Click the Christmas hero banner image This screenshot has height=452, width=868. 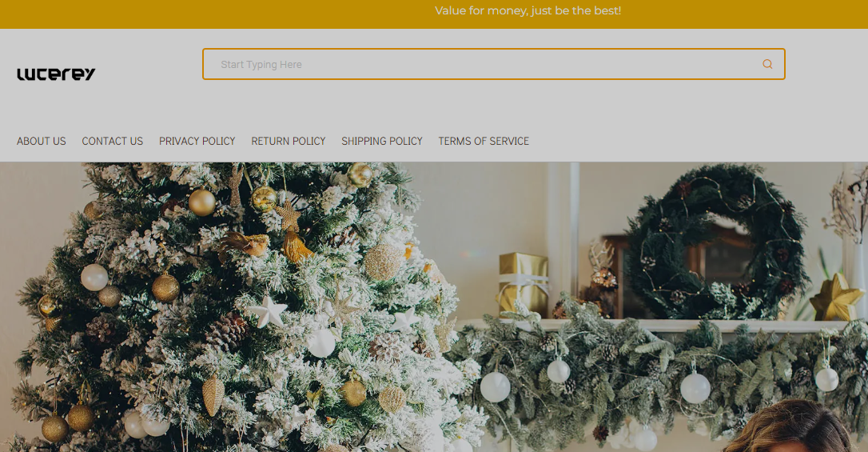tap(434, 307)
